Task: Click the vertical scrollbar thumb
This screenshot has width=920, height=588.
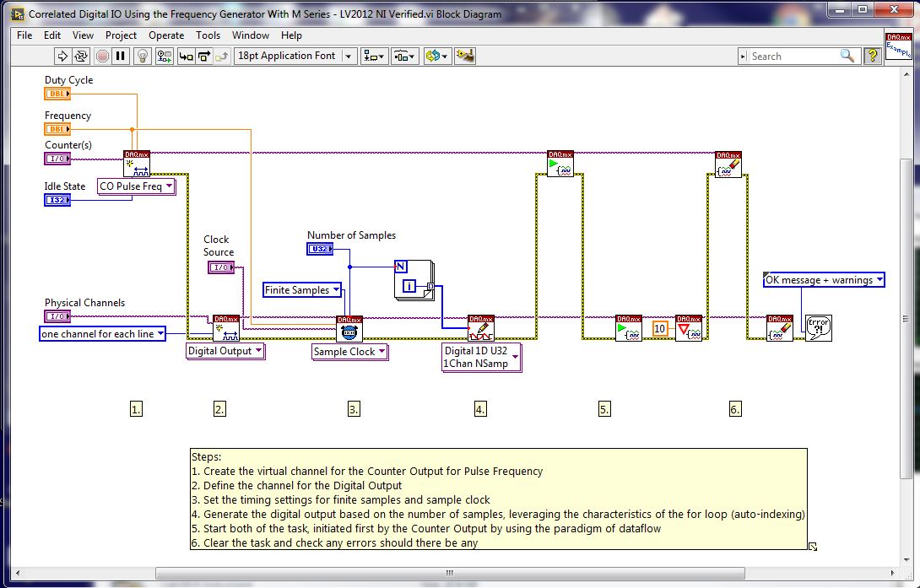Action: [x=906, y=318]
